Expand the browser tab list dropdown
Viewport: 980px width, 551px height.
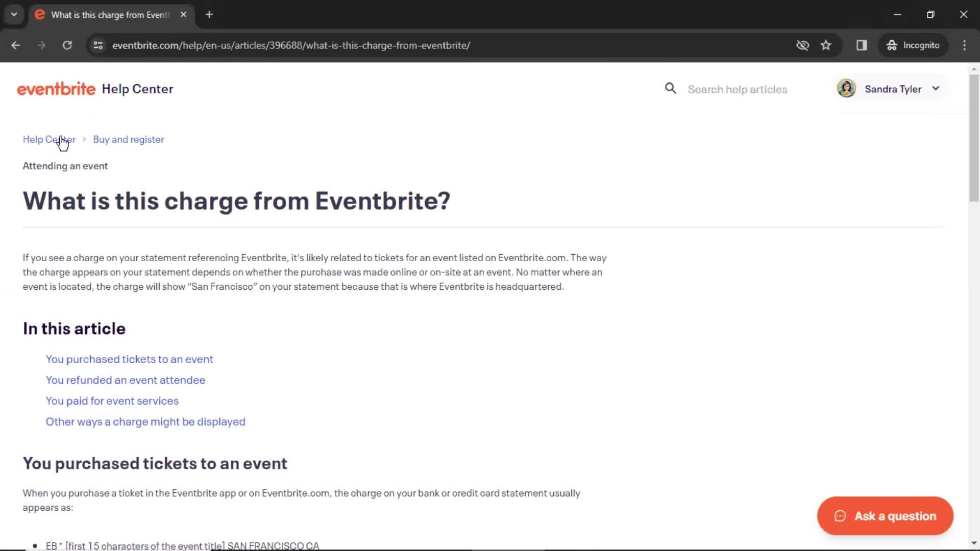tap(14, 14)
